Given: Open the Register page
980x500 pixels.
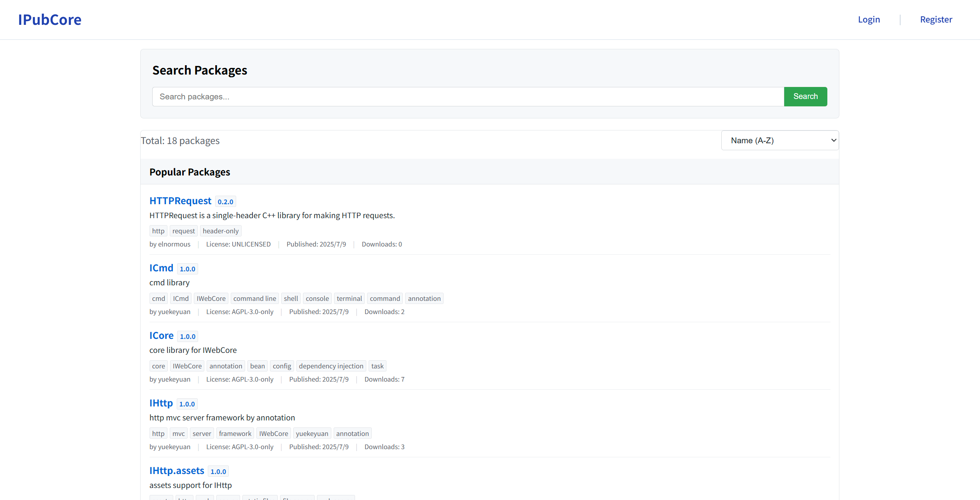Looking at the screenshot, I should point(936,19).
